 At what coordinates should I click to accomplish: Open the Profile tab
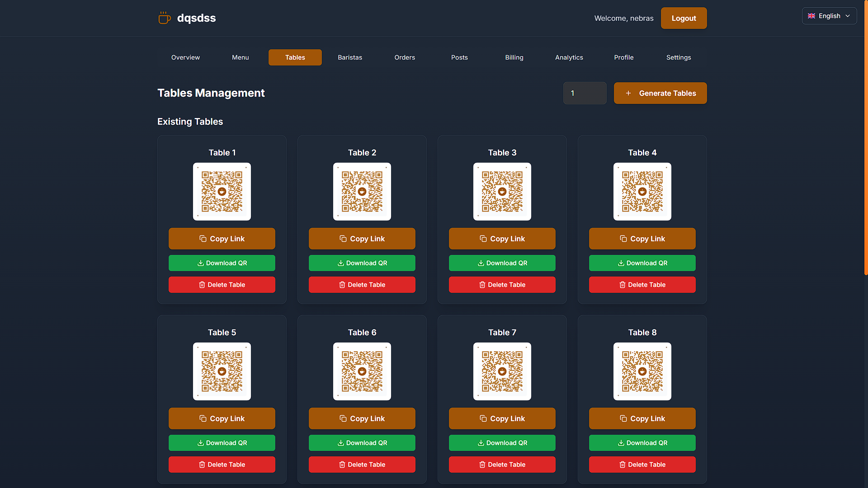pyautogui.click(x=624, y=57)
